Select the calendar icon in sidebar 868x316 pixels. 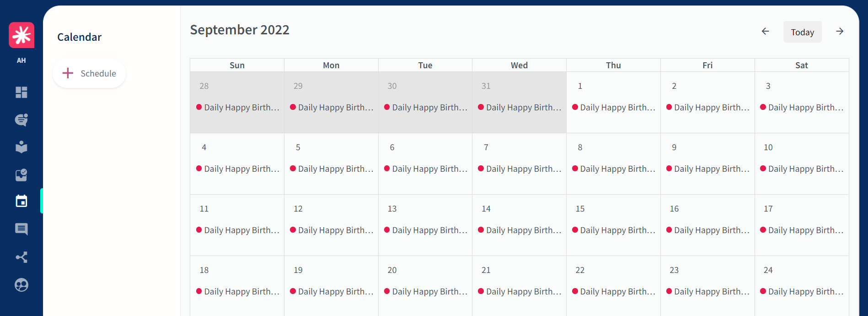[21, 201]
